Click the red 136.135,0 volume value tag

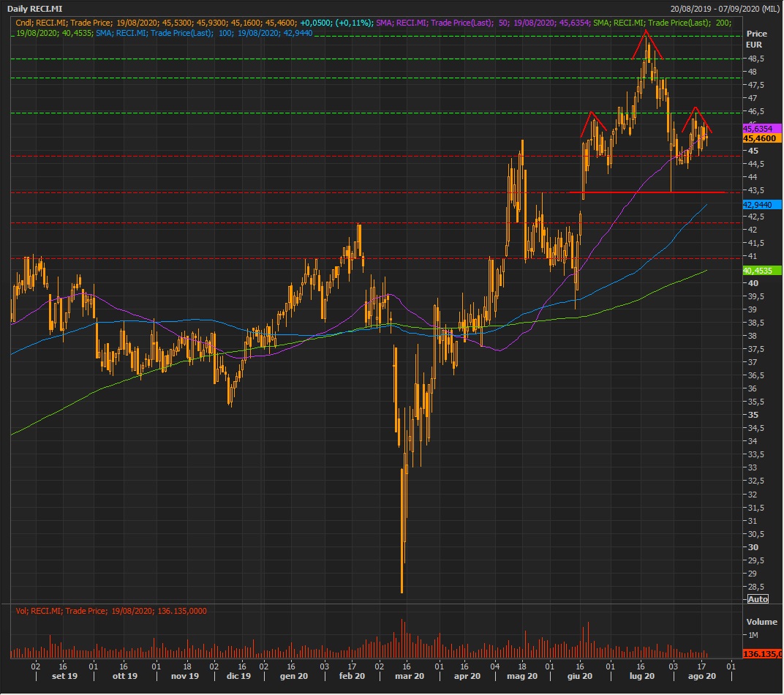click(761, 653)
